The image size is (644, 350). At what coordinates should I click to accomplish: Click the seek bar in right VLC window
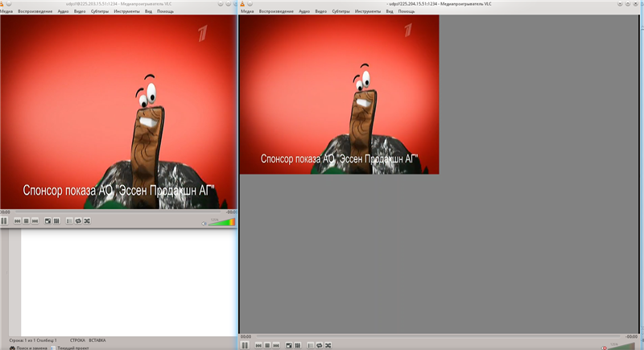pos(438,336)
